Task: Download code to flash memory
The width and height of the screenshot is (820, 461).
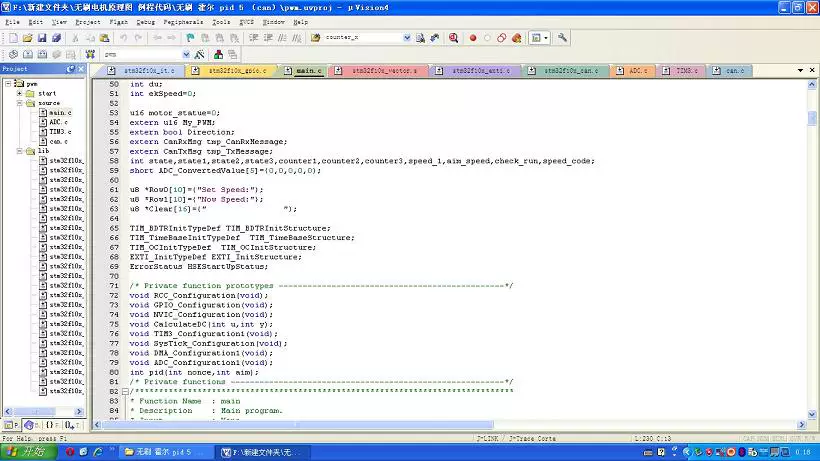Action: click(x=90, y=54)
